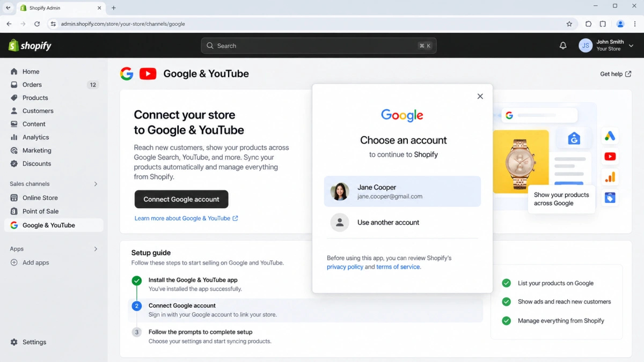Screen dimensions: 644x362
Task: Focus the Shopify admin Search field
Action: coord(319,46)
